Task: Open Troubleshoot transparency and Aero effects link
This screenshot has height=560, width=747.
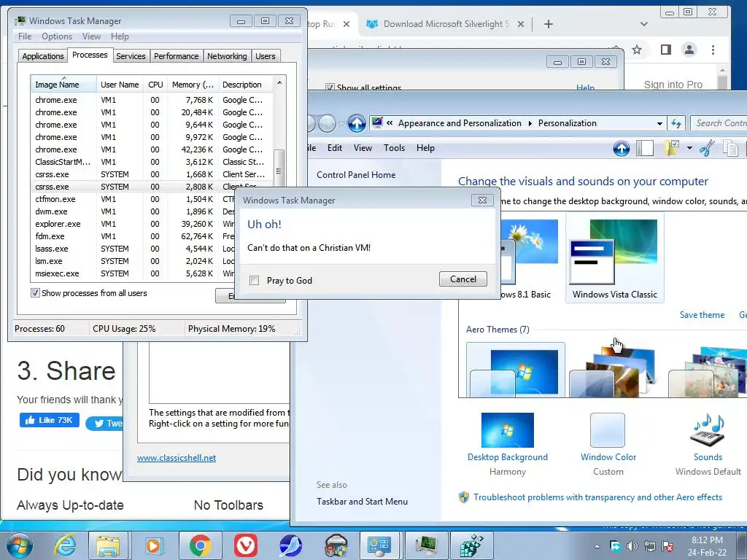Action: [x=597, y=497]
